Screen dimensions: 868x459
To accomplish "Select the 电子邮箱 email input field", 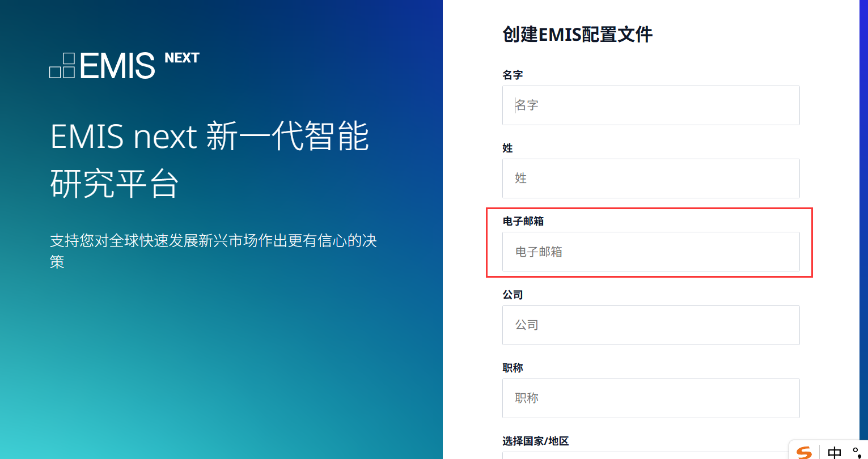I will [x=650, y=252].
